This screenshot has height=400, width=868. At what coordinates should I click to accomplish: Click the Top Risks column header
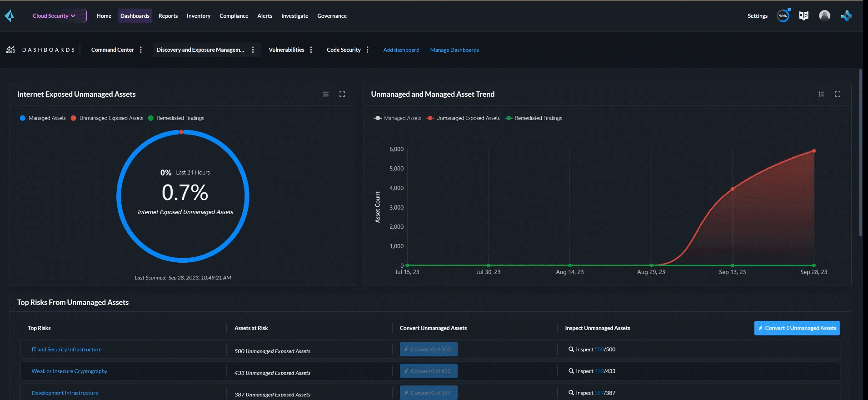40,328
